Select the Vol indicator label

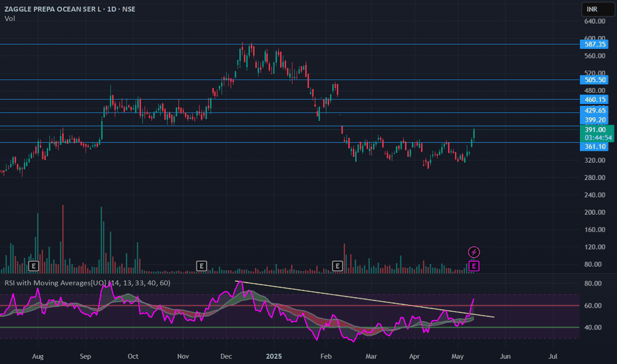pos(10,19)
